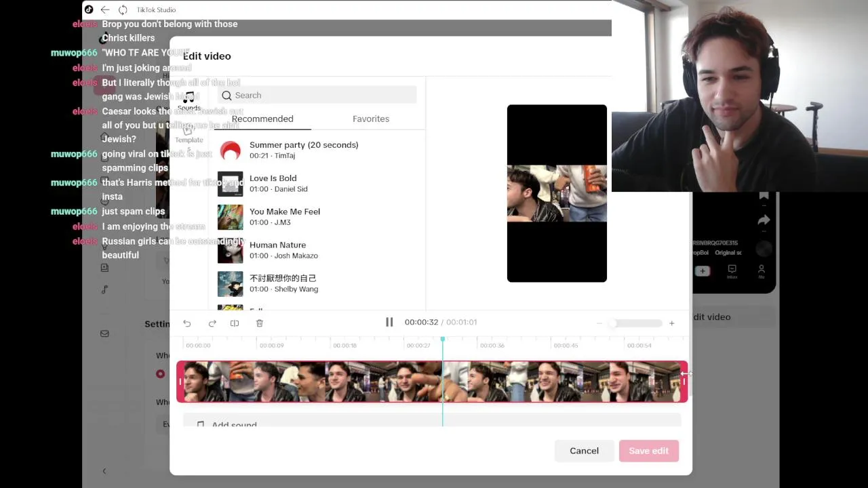Select the Love Is Bold track
The height and width of the screenshot is (488, 868).
pyautogui.click(x=317, y=183)
